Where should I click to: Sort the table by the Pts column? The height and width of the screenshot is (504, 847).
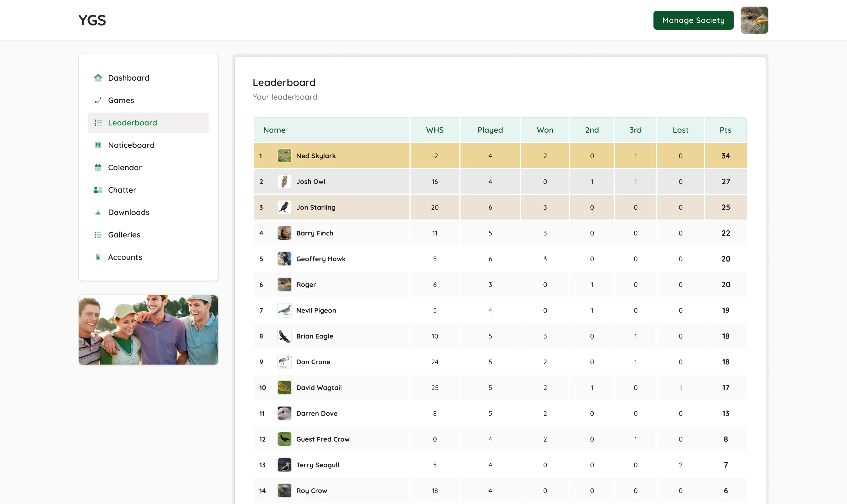[725, 130]
